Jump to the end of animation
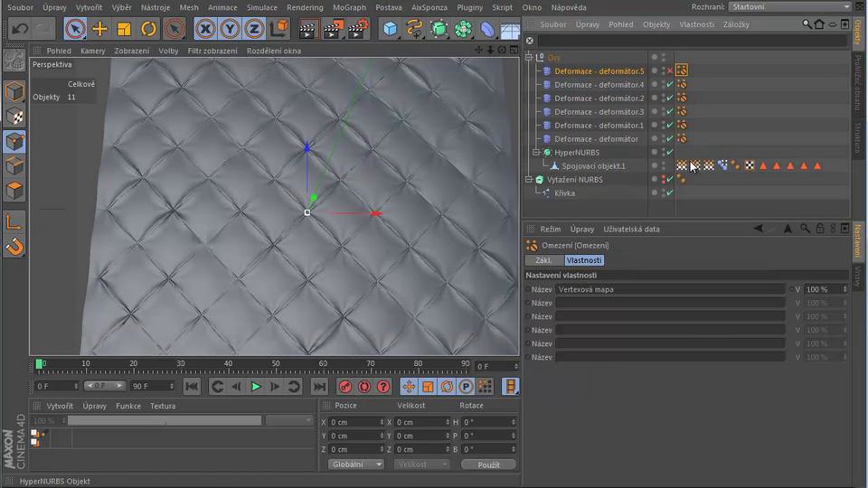This screenshot has height=488, width=868. 319,387
